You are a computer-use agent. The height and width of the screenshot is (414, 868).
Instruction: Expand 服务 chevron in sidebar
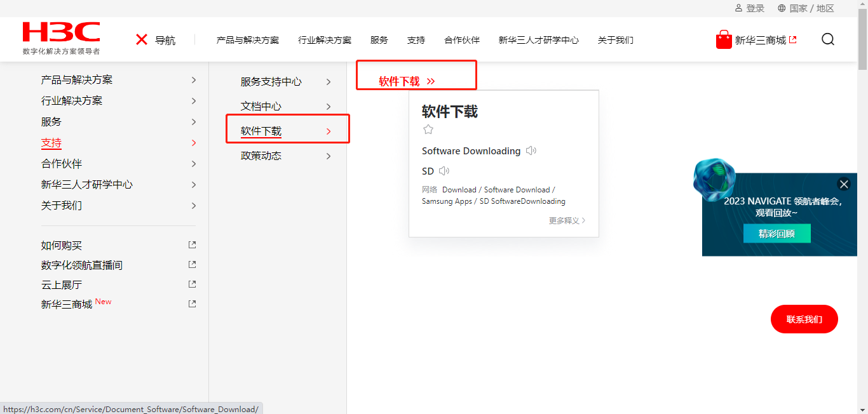(194, 122)
